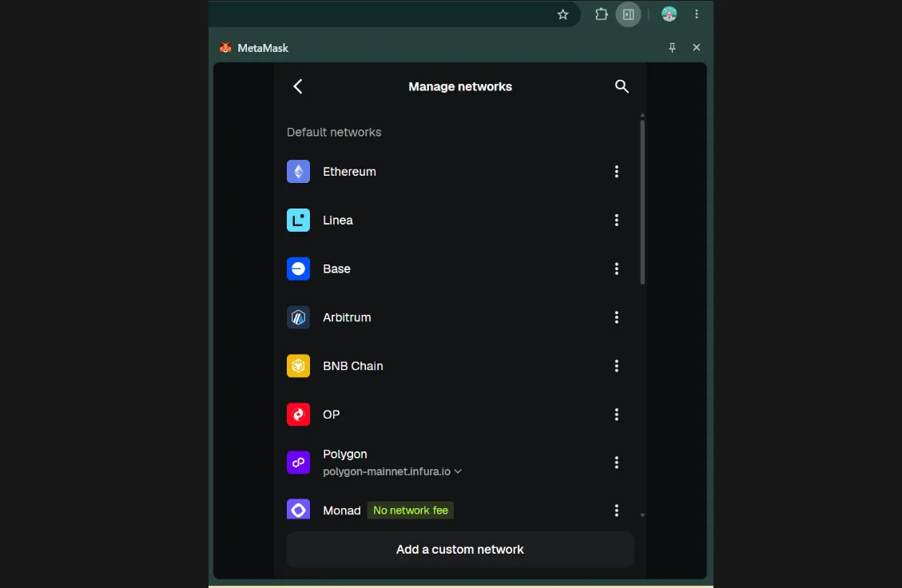Select the OP network name
Viewport: 902px width, 588px height.
point(332,415)
